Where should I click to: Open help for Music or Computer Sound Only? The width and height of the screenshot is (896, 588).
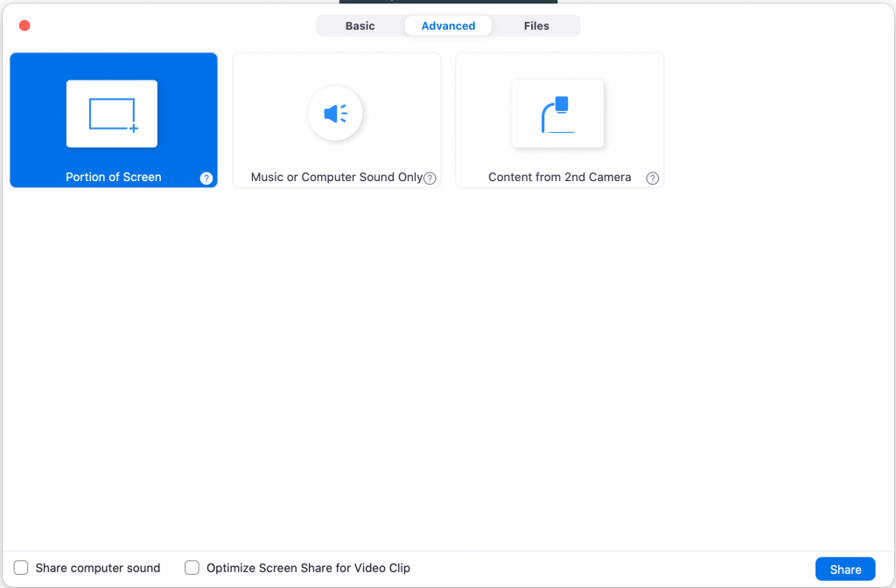coord(430,178)
